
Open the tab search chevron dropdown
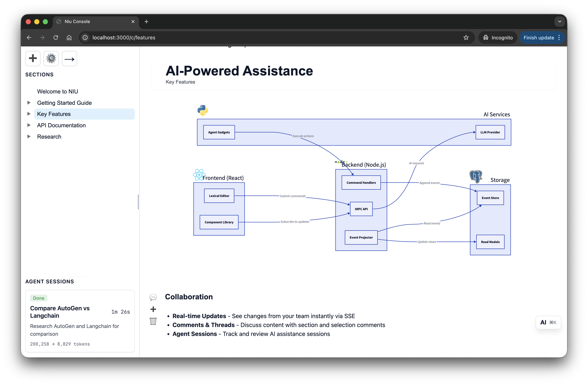coord(560,22)
